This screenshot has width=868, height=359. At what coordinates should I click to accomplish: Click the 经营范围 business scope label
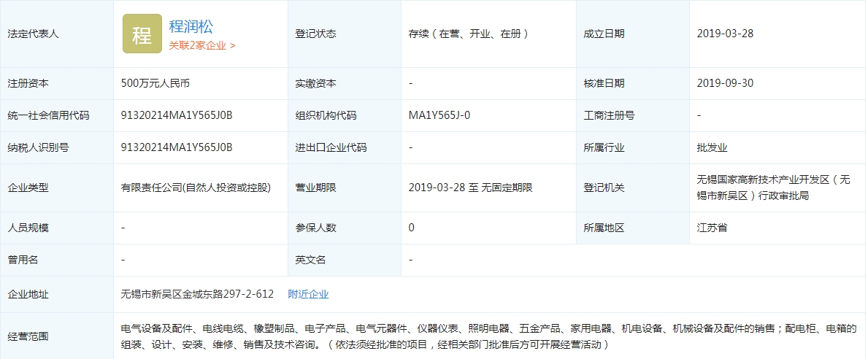[28, 336]
